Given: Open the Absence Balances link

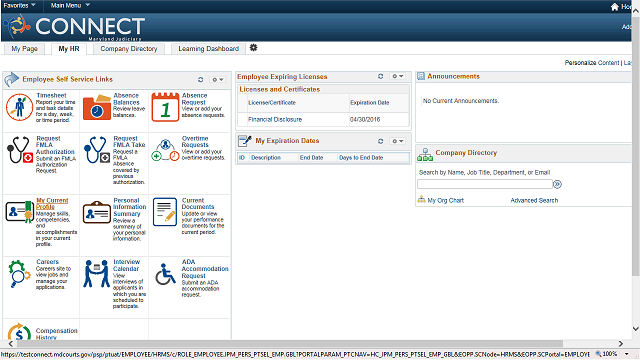Looking at the screenshot, I should tap(126, 99).
